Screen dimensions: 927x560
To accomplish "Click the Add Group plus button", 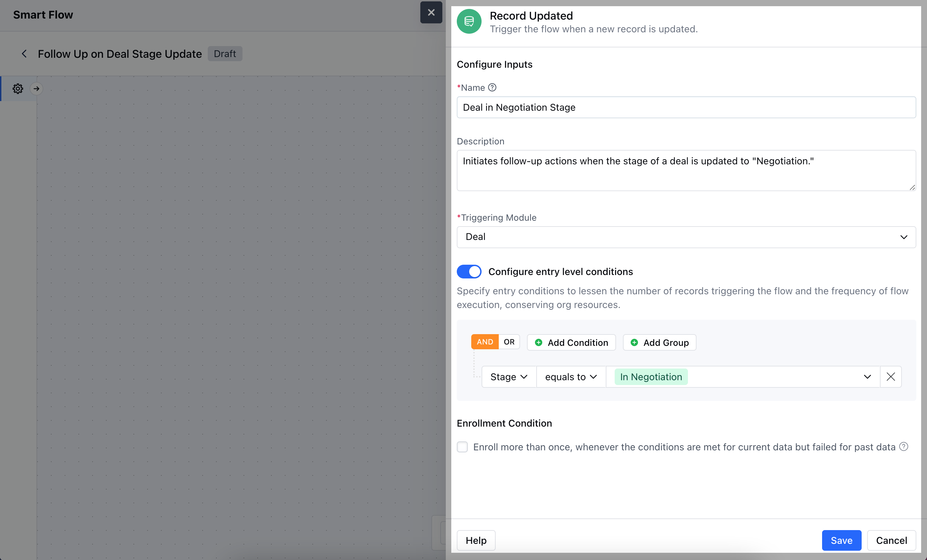I will [659, 343].
